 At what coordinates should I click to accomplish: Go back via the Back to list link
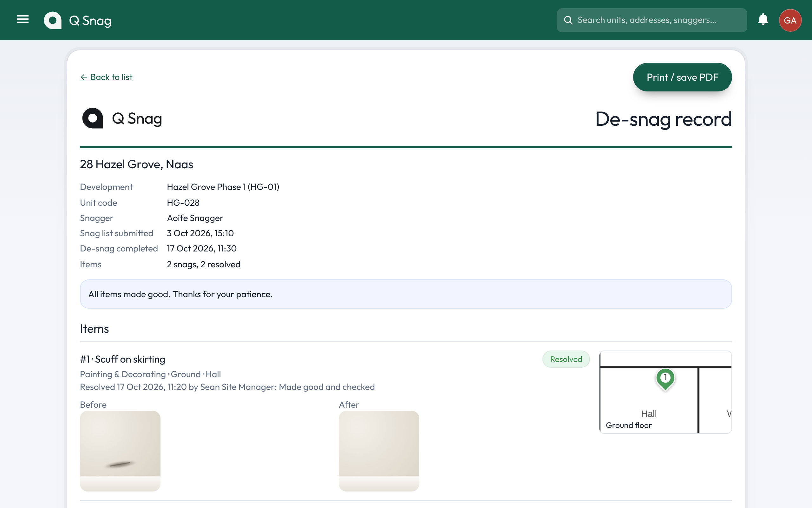pos(106,77)
